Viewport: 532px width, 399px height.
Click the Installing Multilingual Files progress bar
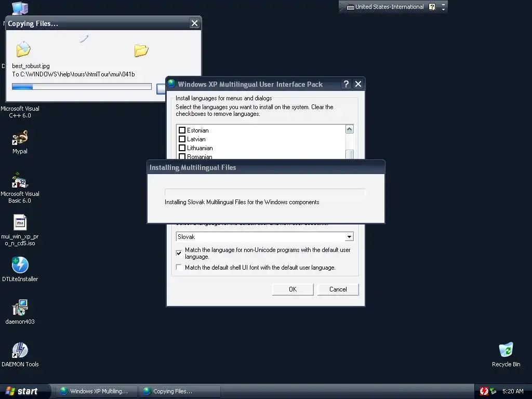click(x=265, y=192)
